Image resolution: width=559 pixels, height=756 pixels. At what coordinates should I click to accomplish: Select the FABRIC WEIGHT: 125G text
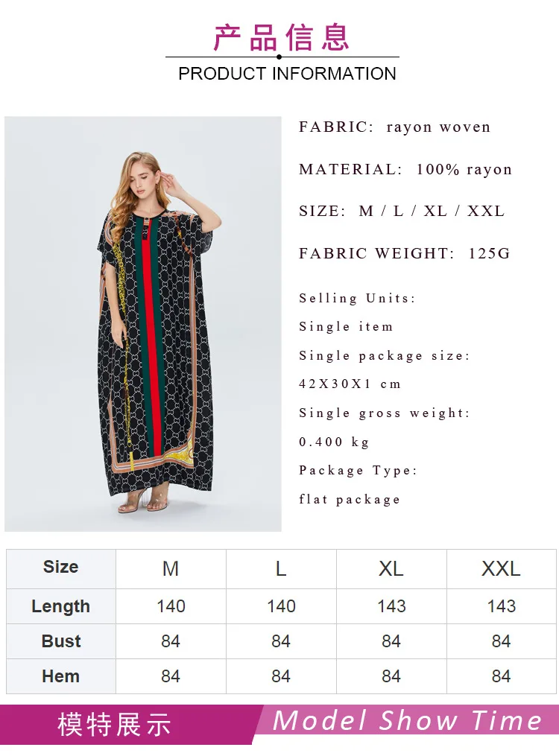pos(404,253)
